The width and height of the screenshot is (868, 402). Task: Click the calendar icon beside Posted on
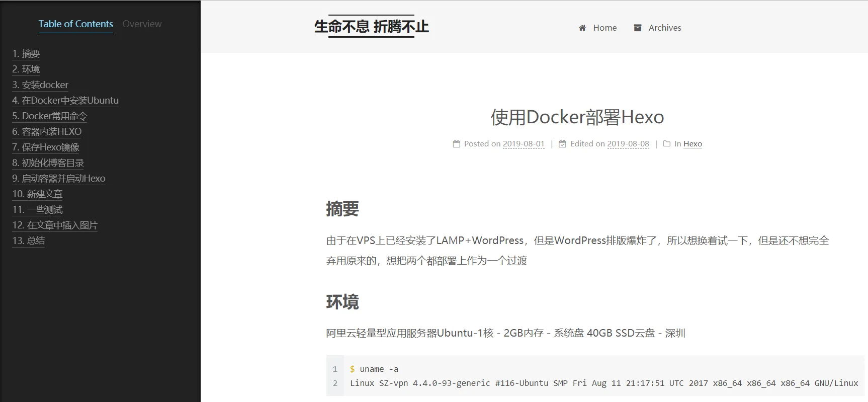click(457, 144)
